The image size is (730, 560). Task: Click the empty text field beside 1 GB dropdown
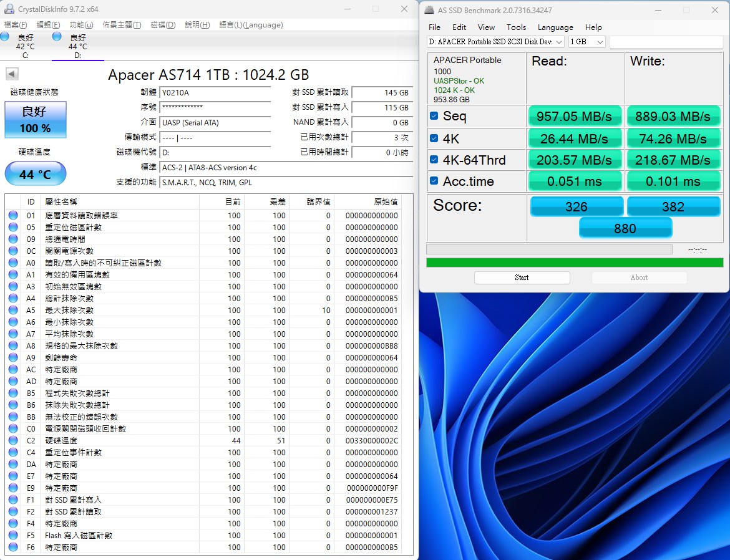666,42
